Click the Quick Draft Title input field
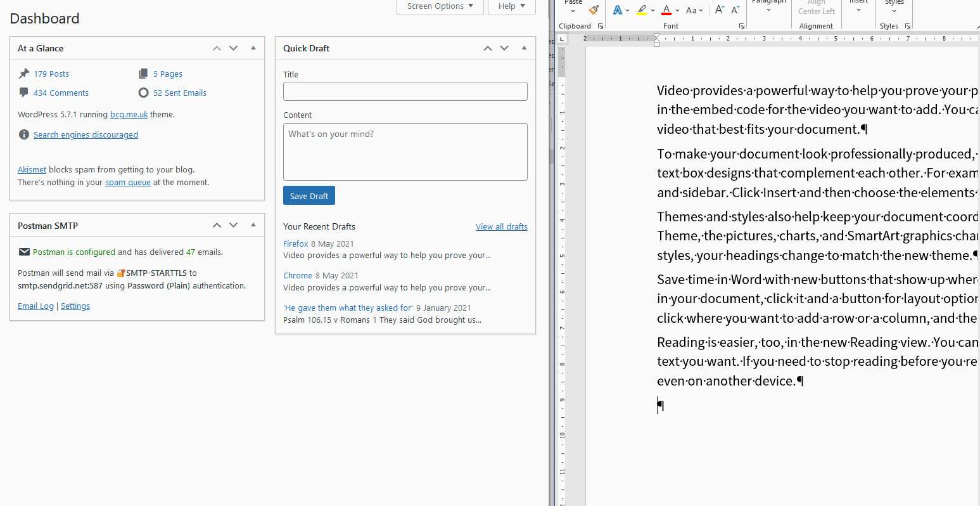The height and width of the screenshot is (506, 980). (405, 91)
